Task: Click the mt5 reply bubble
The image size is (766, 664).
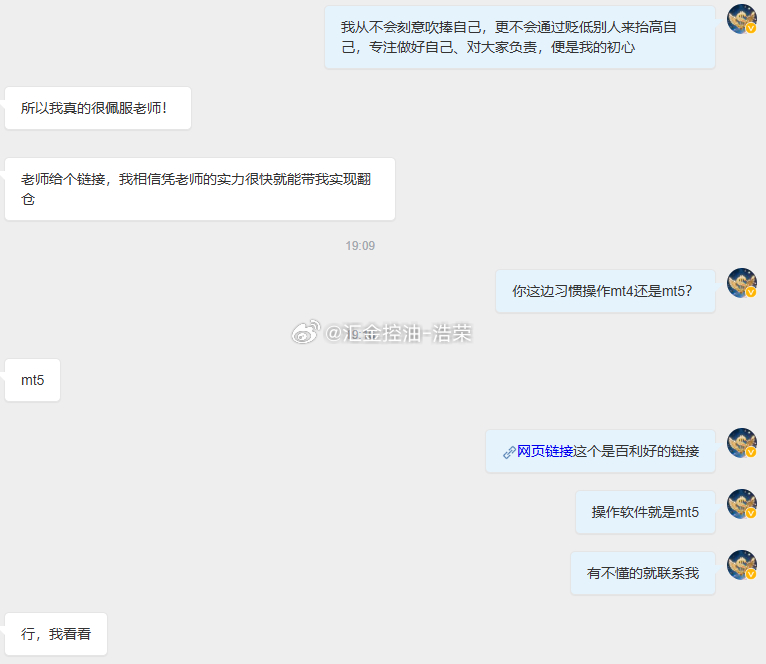Action: pos(32,380)
